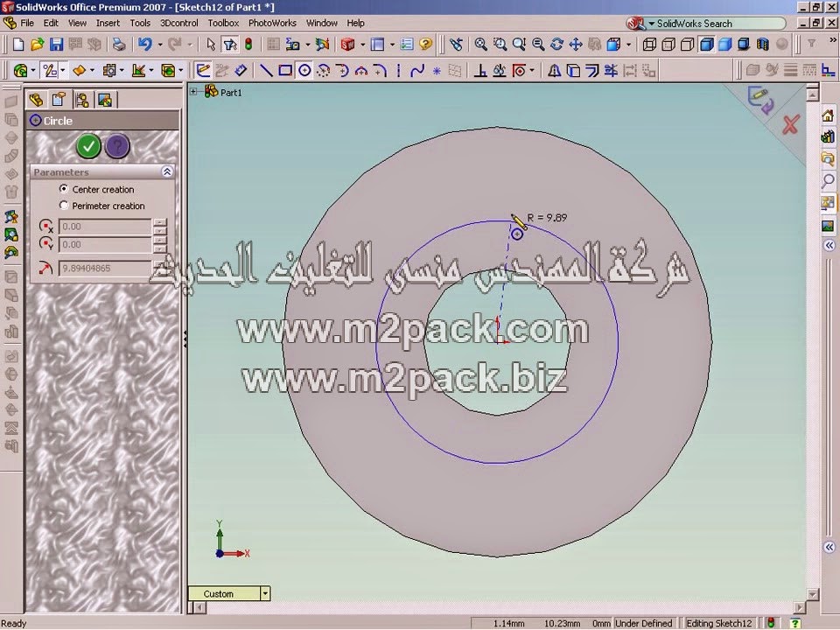Exit the sketch via the confirmation corner sketch icon
Image resolution: width=840 pixels, height=630 pixels.
pyautogui.click(x=760, y=100)
